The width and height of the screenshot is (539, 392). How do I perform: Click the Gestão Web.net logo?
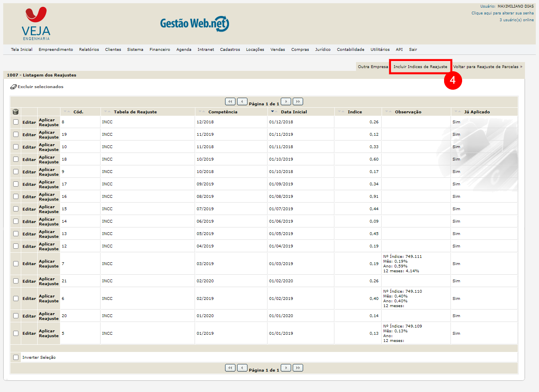[195, 24]
